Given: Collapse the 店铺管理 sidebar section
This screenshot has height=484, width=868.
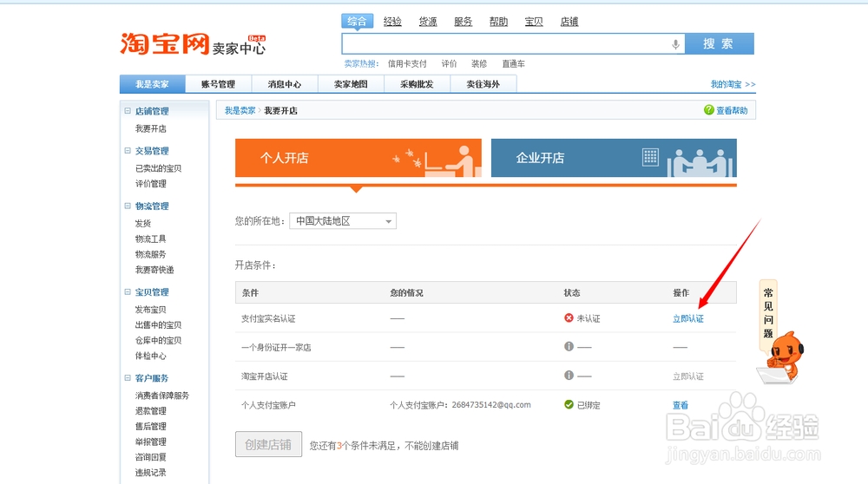Looking at the screenshot, I should pyautogui.click(x=128, y=111).
